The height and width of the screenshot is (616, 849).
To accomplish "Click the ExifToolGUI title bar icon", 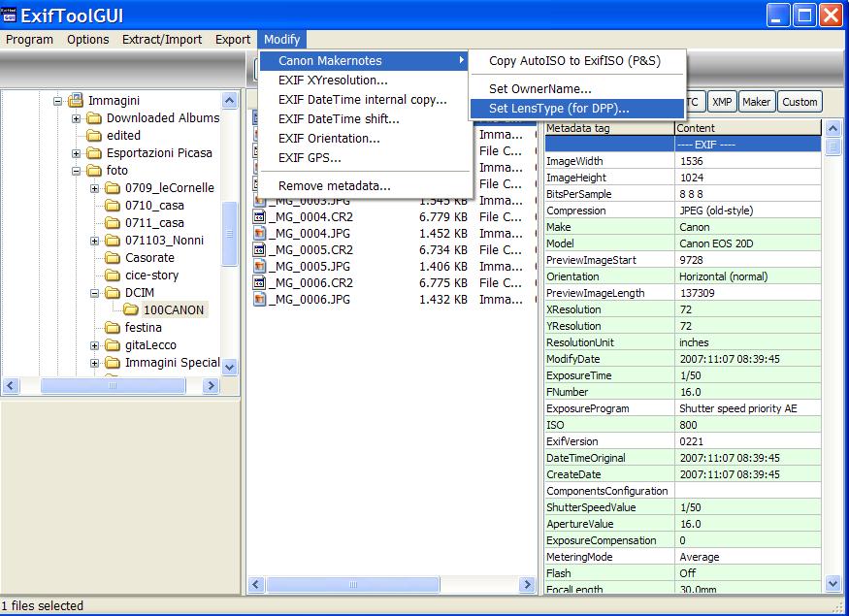I will coord(10,14).
